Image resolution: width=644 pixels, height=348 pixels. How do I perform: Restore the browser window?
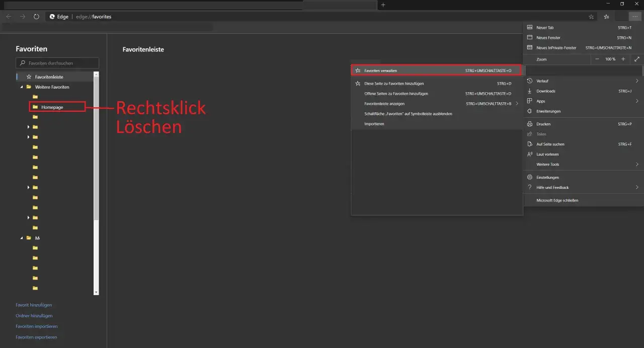point(622,4)
